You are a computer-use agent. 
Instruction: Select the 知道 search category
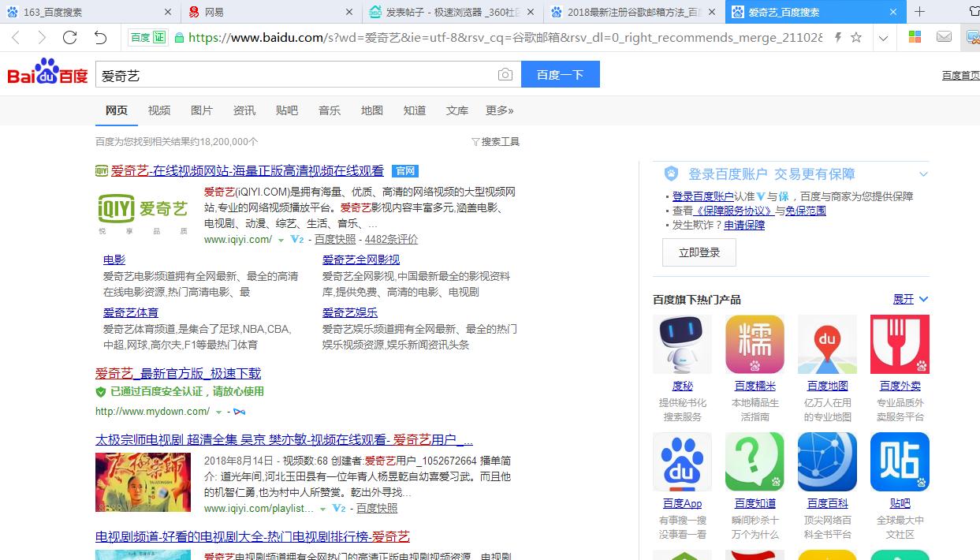[415, 110]
